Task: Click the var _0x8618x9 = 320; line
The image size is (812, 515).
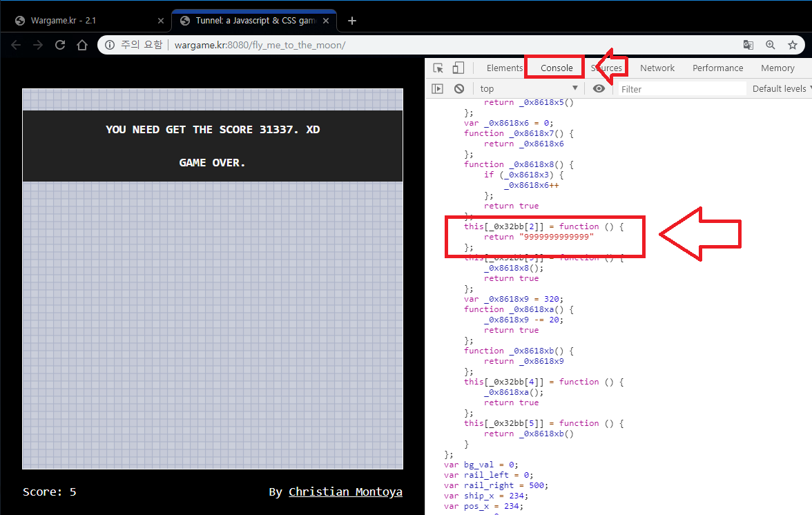Action: 513,299
